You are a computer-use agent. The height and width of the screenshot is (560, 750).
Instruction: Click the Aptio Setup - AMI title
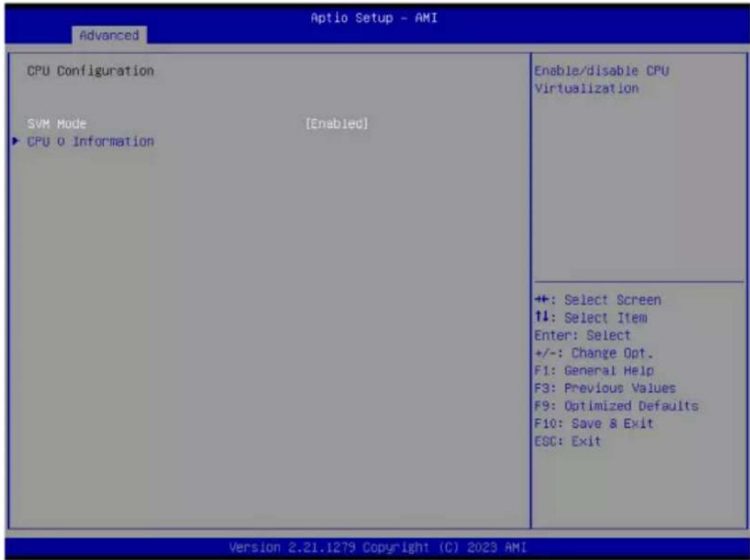(374, 18)
